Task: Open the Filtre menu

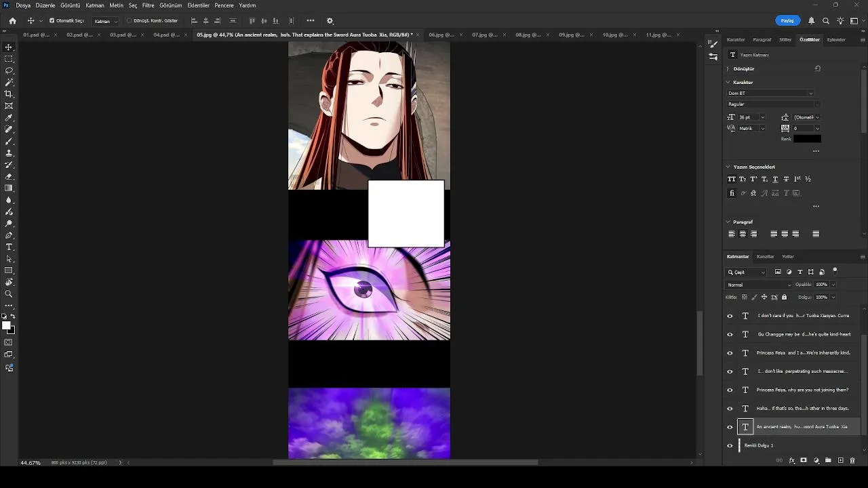Action: [x=148, y=5]
